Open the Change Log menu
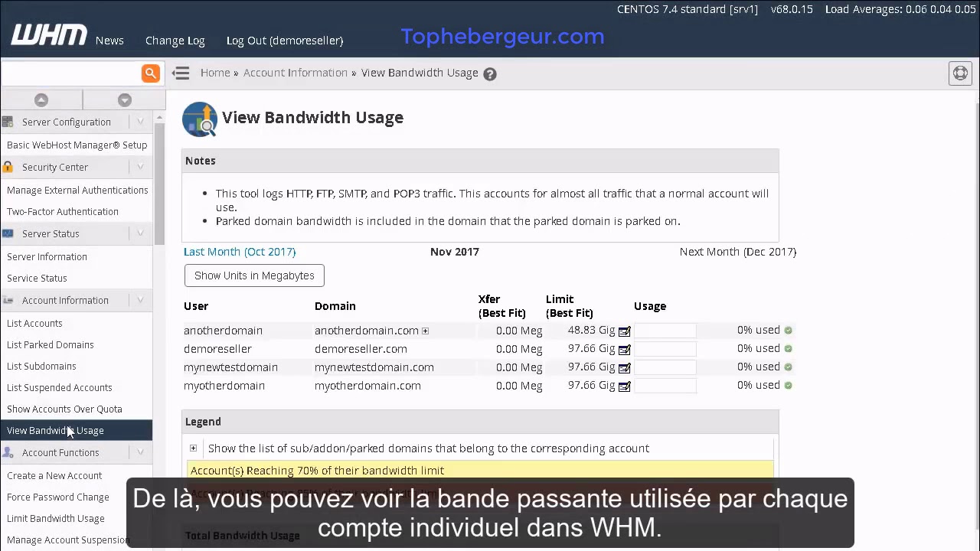980x551 pixels. click(175, 41)
